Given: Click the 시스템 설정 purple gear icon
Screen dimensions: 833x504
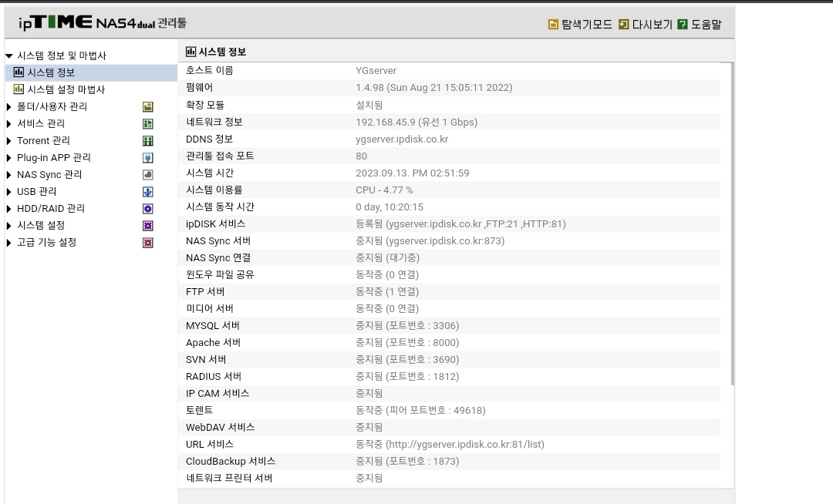Looking at the screenshot, I should pyautogui.click(x=147, y=226).
